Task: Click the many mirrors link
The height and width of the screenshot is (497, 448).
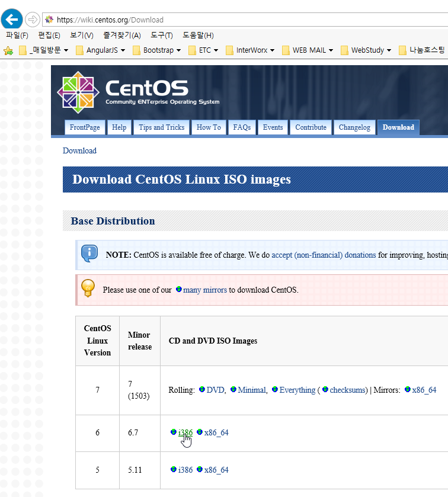Action: point(204,290)
